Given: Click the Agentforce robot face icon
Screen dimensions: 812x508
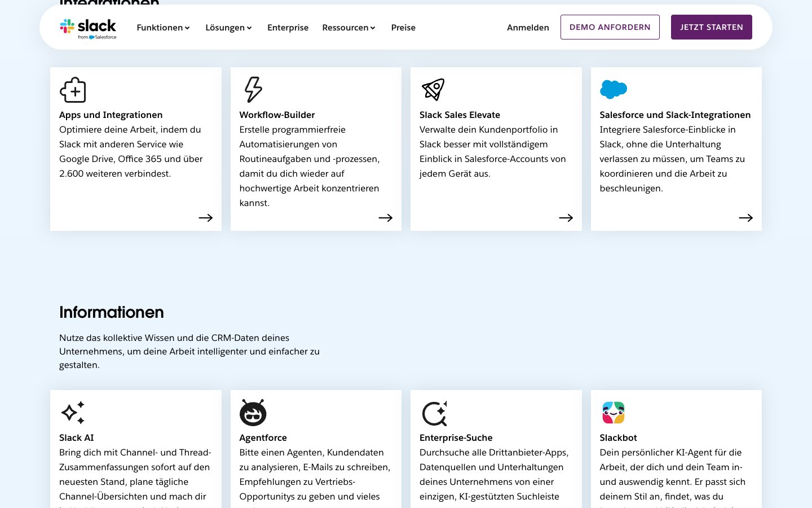Looking at the screenshot, I should [253, 413].
